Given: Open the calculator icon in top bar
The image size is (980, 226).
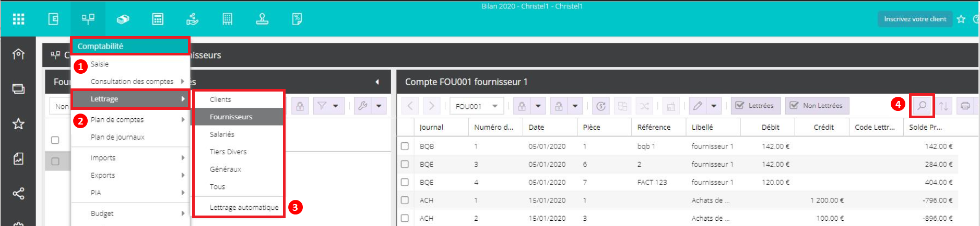Looking at the screenshot, I should click(x=158, y=19).
